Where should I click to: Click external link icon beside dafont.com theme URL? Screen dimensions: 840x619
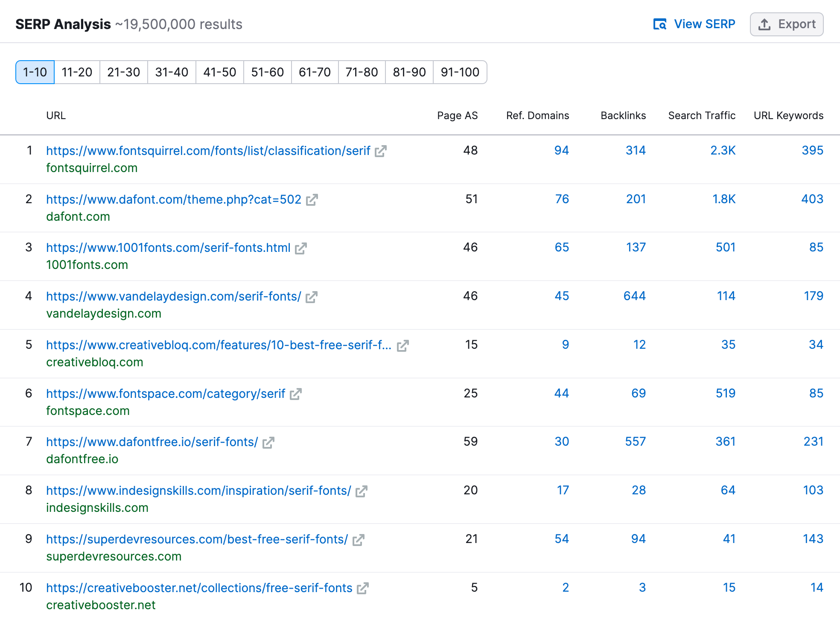tap(312, 200)
